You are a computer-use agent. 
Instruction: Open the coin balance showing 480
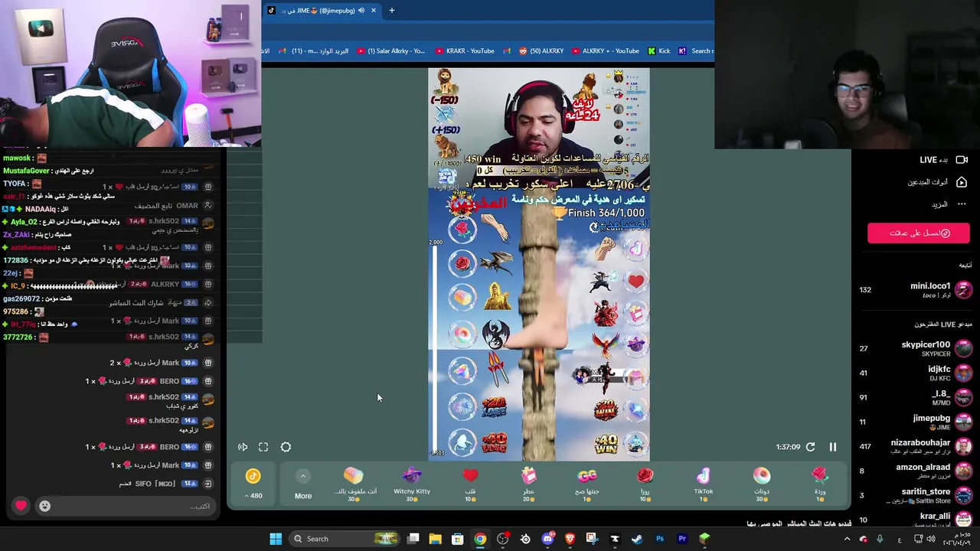pyautogui.click(x=253, y=484)
